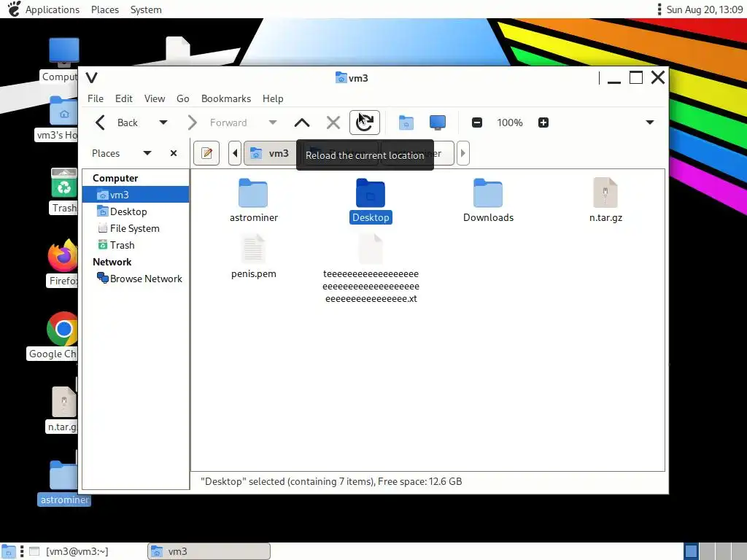
Task: Click the show desktop icon in bottom panel
Action: 9,551
